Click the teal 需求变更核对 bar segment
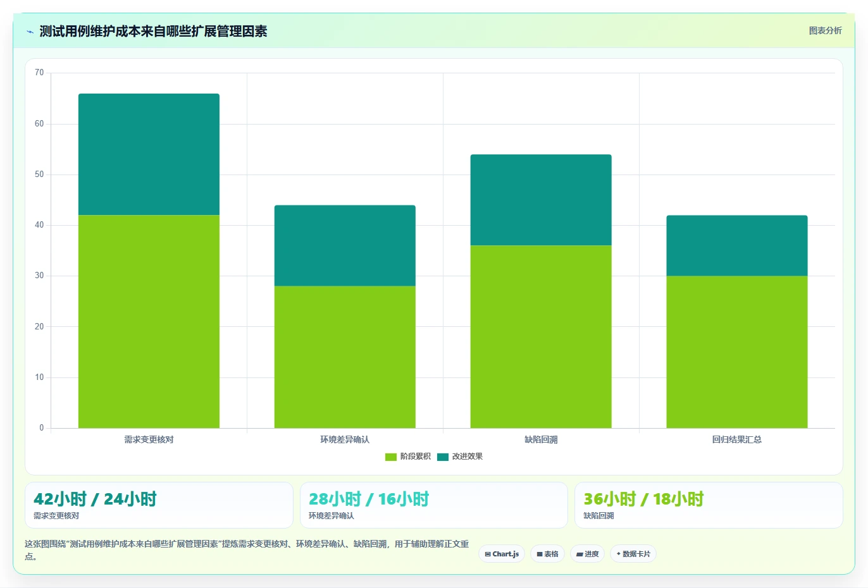Image resolution: width=868 pixels, height=588 pixels. [x=149, y=155]
